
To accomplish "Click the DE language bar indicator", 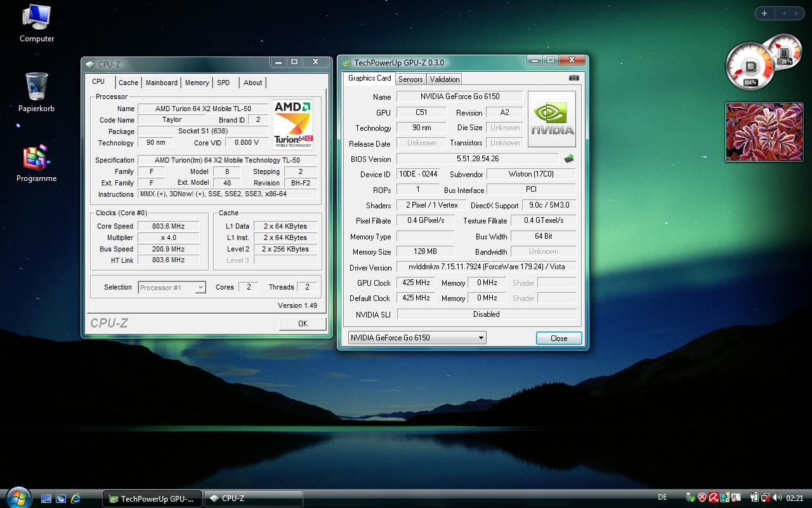I will (662, 498).
